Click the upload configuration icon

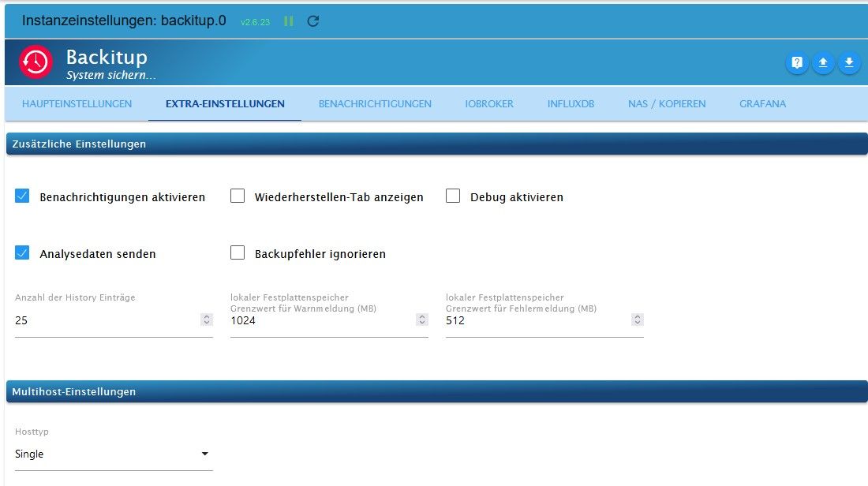click(823, 62)
